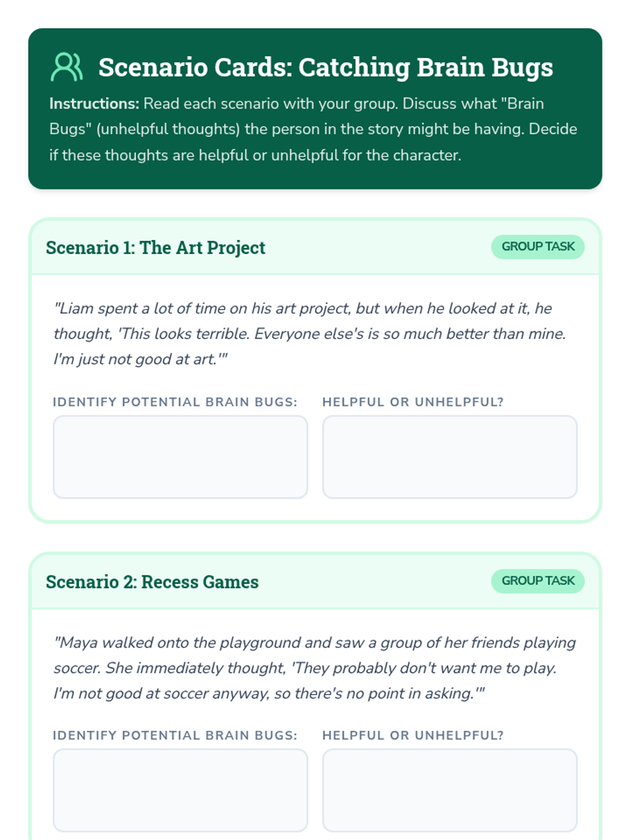This screenshot has width=630, height=840.
Task: Click Scenario 2 Identify Potential Brain Bugs box
Action: 180,790
